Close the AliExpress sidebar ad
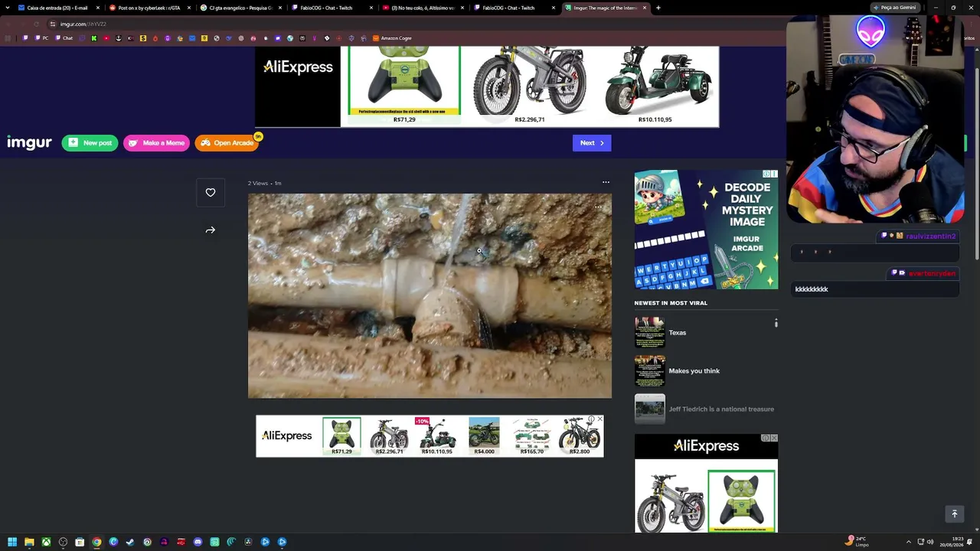 (x=773, y=439)
